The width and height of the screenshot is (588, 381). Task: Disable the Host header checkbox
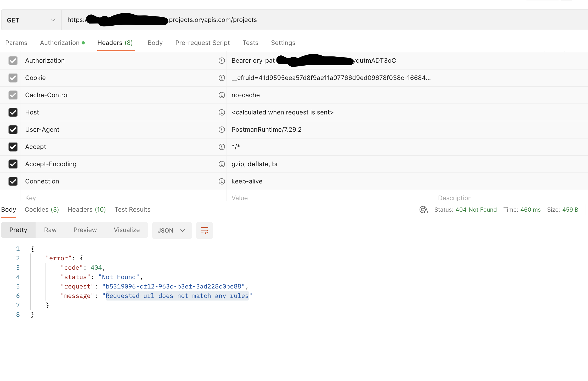tap(13, 112)
